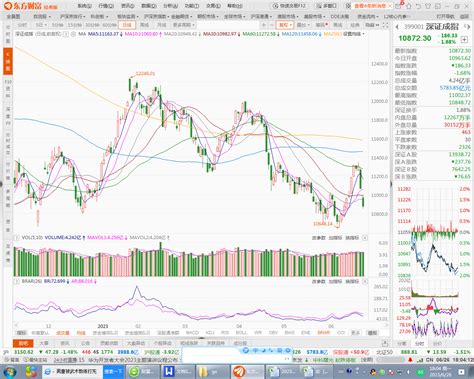Switch to 分时 period
474x379 pixels.
tap(22, 25)
